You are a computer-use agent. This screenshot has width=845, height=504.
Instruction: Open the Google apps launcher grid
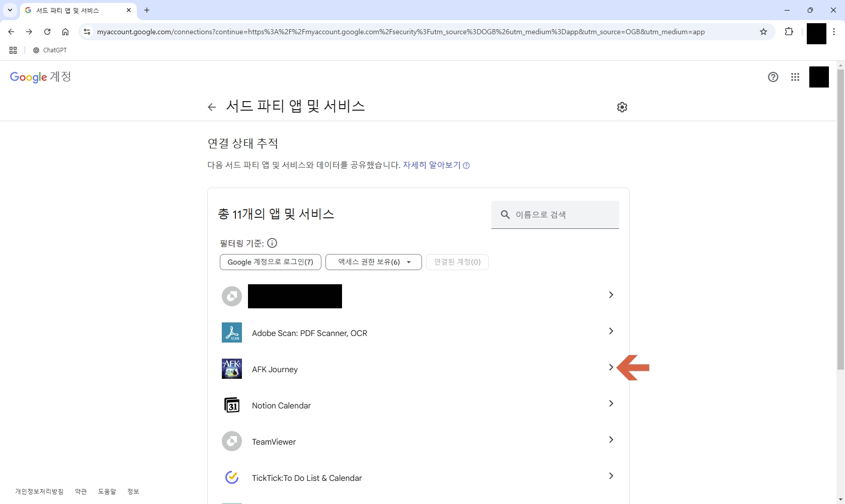795,77
